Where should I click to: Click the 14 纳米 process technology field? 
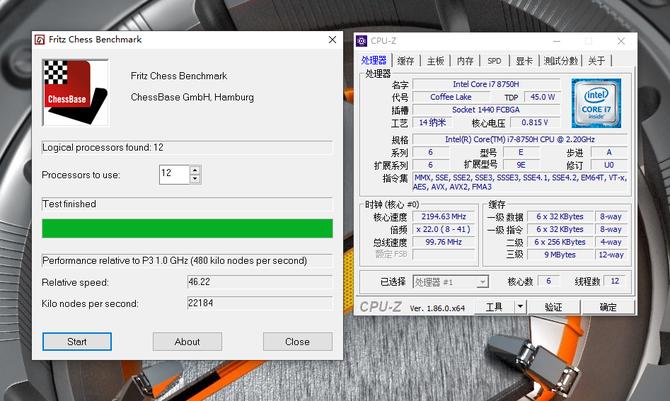[432, 123]
